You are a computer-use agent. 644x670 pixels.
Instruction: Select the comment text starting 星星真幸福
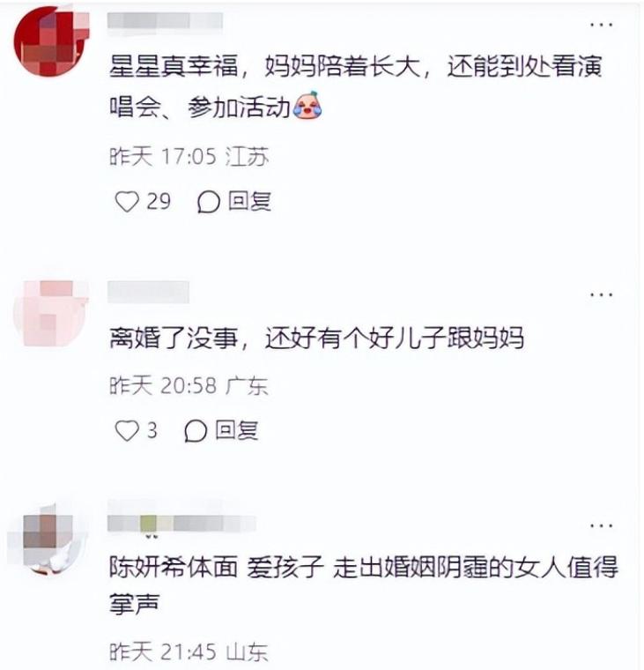(355, 86)
